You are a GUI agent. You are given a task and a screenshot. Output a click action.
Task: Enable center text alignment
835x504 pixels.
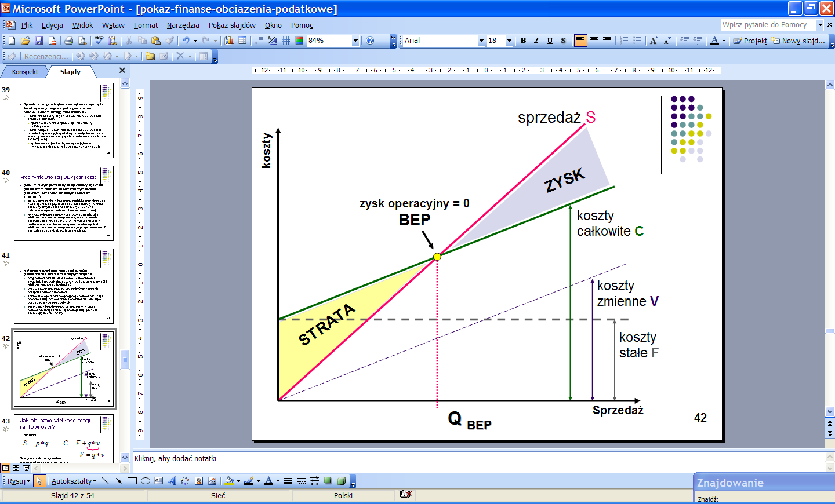point(594,41)
